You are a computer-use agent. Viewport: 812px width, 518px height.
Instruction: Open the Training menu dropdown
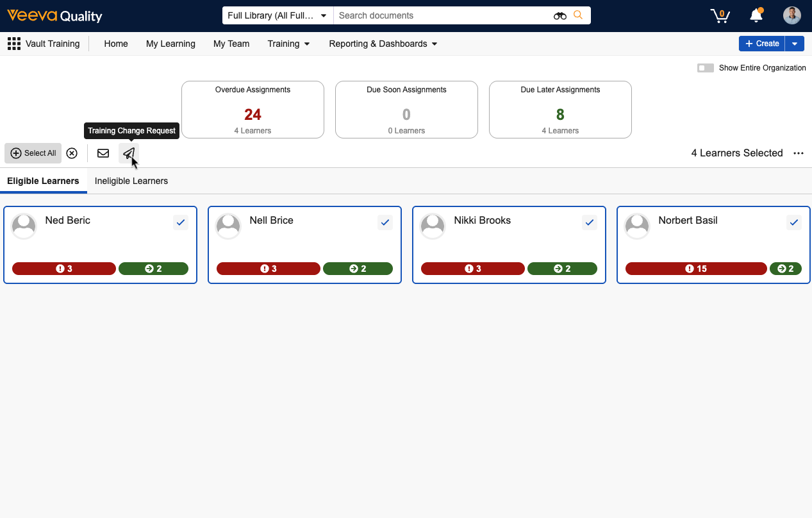[x=288, y=44]
